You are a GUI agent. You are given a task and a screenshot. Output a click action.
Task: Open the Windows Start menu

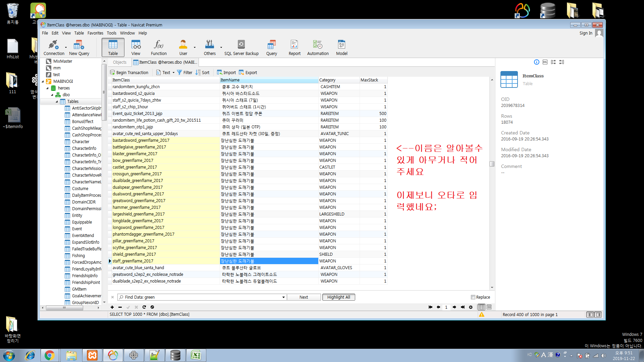[x=9, y=355]
